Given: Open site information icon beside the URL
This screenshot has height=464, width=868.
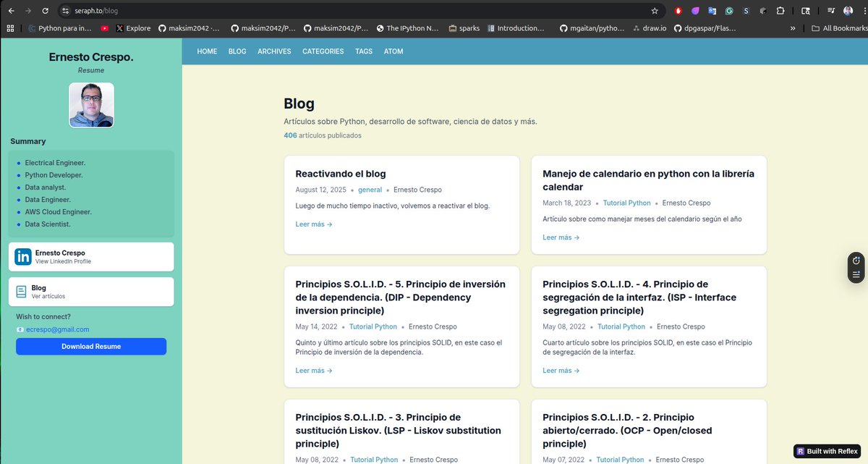Looking at the screenshot, I should pyautogui.click(x=64, y=11).
